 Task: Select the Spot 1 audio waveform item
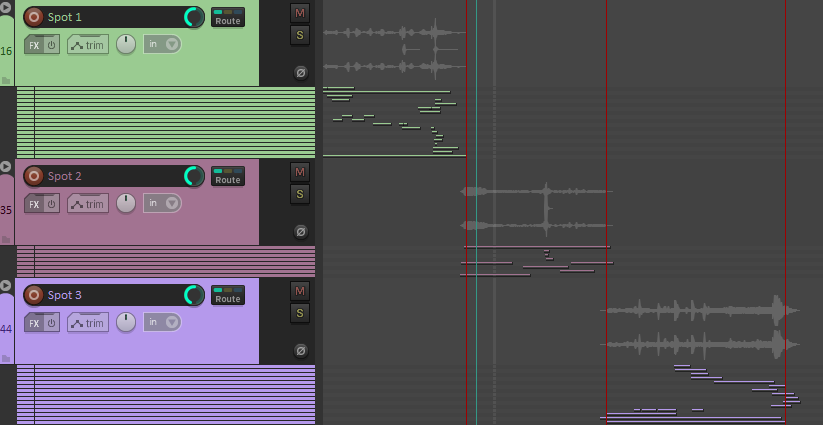coord(395,50)
